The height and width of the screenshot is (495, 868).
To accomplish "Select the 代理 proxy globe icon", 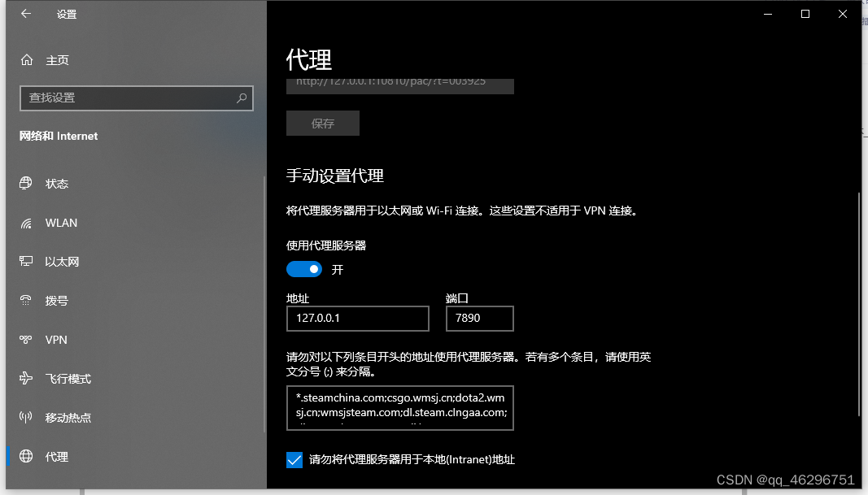I will click(x=24, y=456).
